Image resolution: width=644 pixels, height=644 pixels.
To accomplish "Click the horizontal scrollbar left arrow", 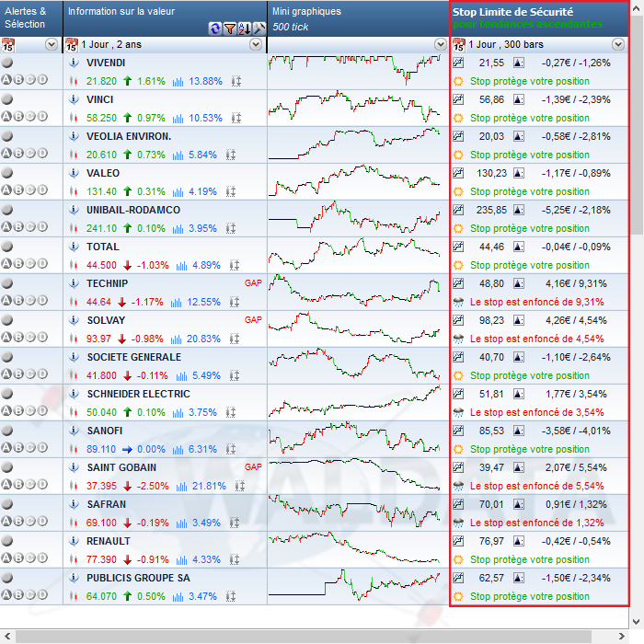I will [x=7, y=637].
